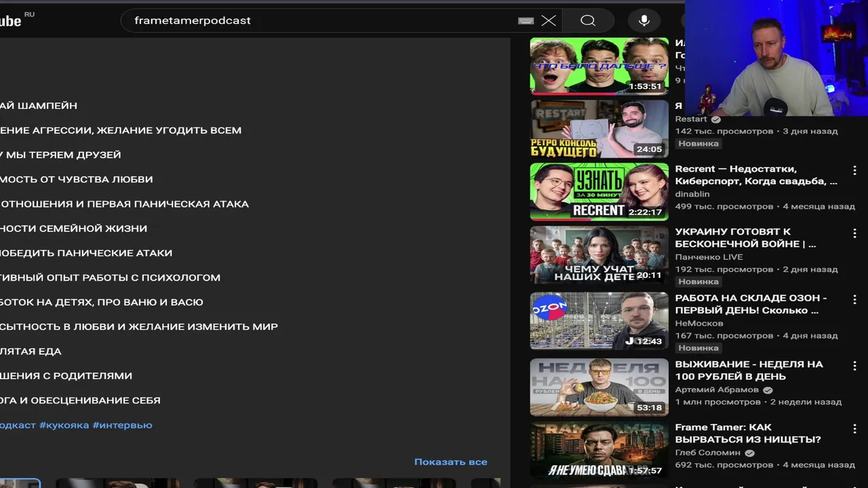
Task: Click chapter line ending ЛЯТАЯ ЕДА
Action: point(31,351)
